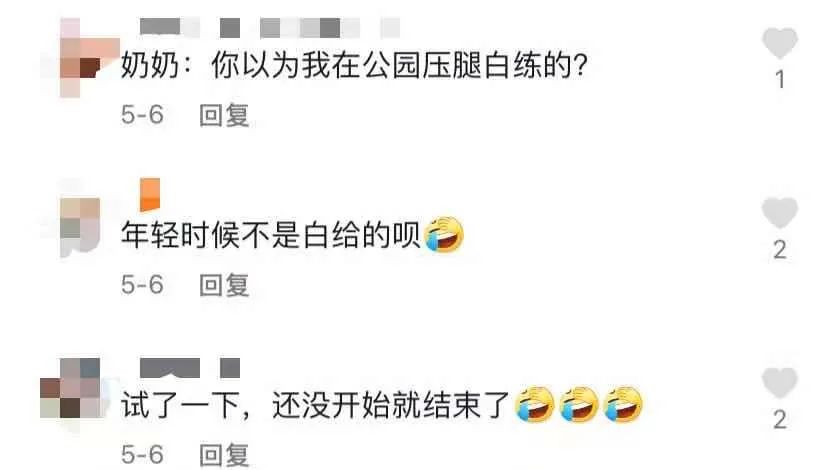Tap the heart on 试了一下 comment
This screenshot has height=470, width=828.
(x=779, y=383)
